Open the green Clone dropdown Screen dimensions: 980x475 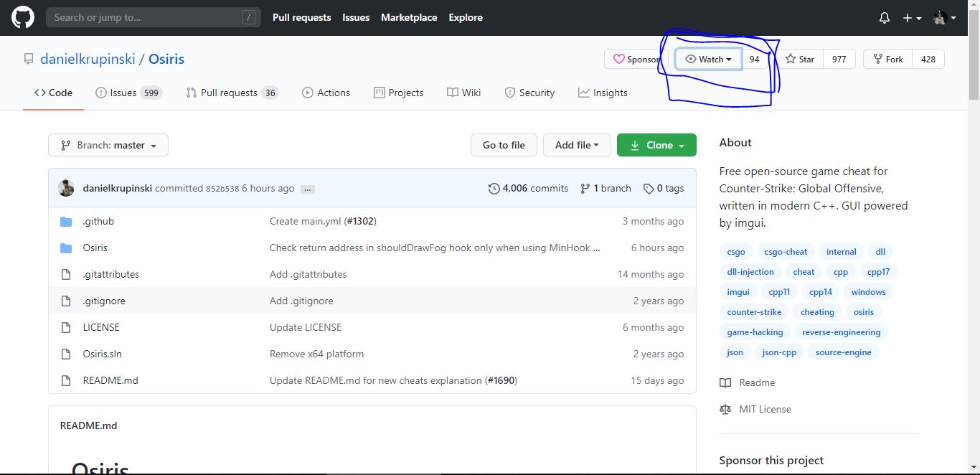tap(656, 145)
